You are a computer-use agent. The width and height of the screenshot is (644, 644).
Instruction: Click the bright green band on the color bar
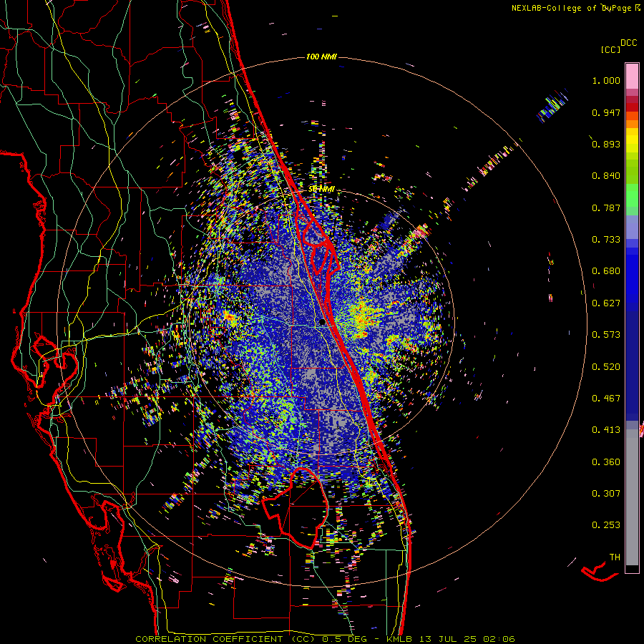pos(632,195)
